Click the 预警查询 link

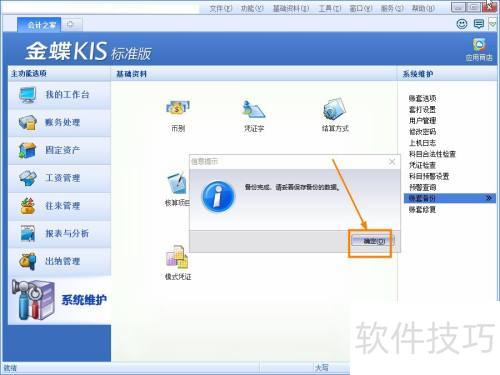(x=422, y=187)
